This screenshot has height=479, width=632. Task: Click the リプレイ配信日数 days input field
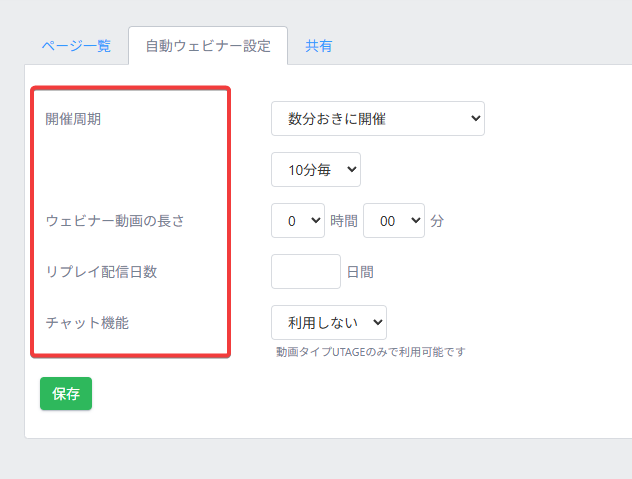[306, 271]
